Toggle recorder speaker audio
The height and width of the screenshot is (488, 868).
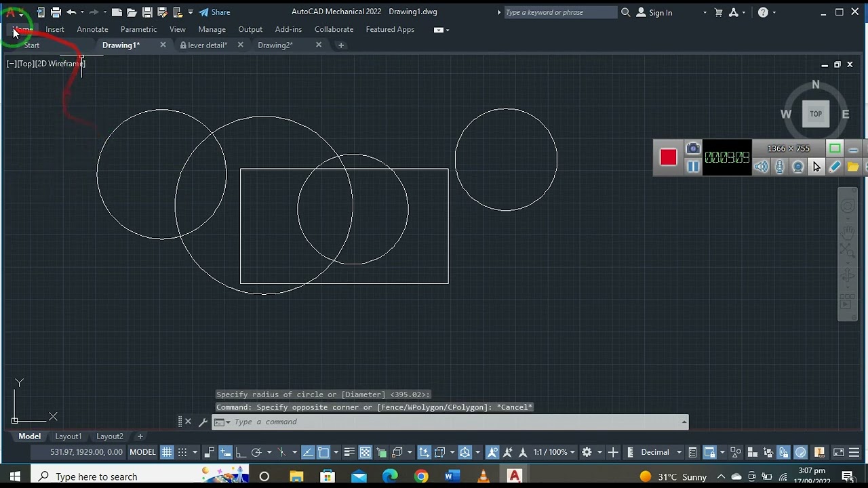[x=762, y=167]
